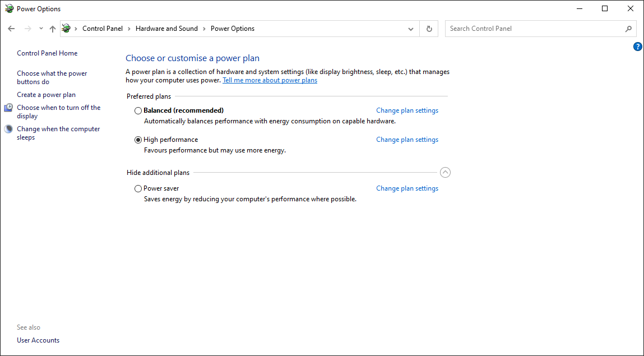
Task: Navigate to Control Panel breadcrumb
Action: [103, 29]
